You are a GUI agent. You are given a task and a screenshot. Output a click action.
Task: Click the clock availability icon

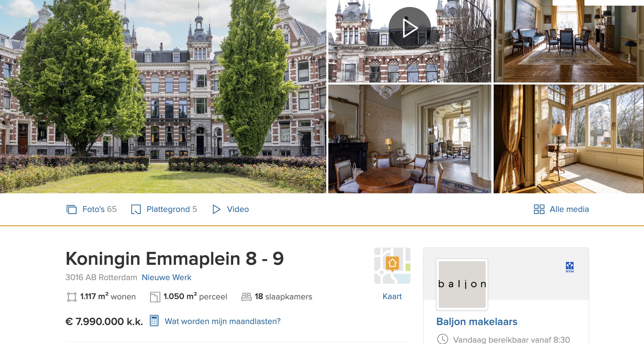coord(442,339)
